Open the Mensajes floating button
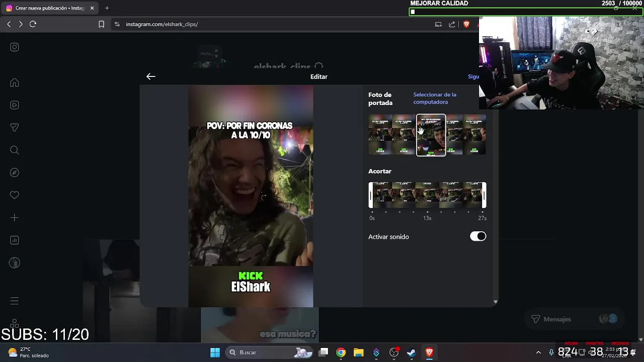The width and height of the screenshot is (644, 362). click(575, 319)
